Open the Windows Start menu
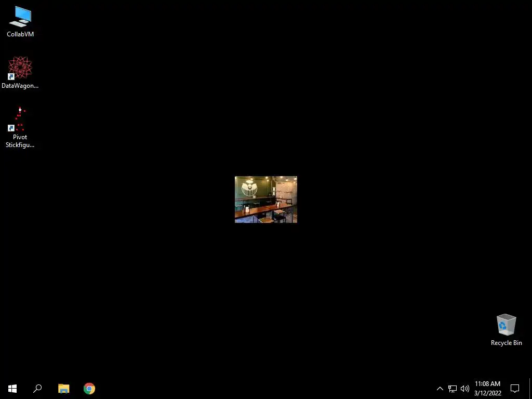 (x=12, y=389)
